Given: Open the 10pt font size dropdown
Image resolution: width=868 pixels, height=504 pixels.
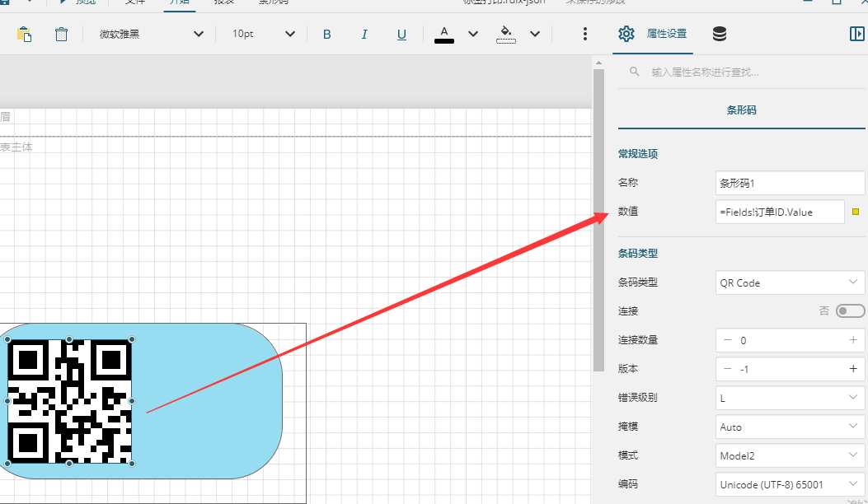Looking at the screenshot, I should pyautogui.click(x=263, y=35).
